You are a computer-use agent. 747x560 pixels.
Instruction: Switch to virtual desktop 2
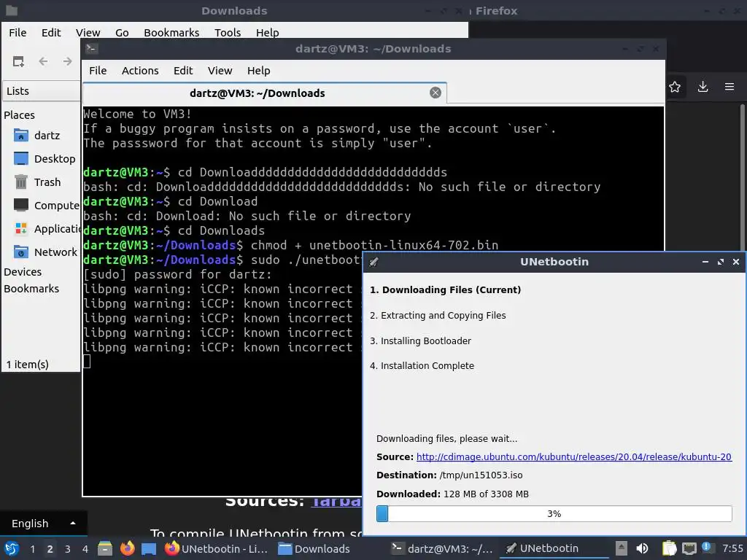click(x=50, y=549)
